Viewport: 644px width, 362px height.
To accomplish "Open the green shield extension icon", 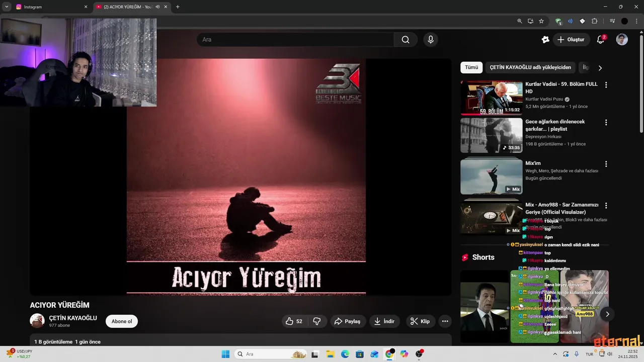I will click(x=558, y=21).
